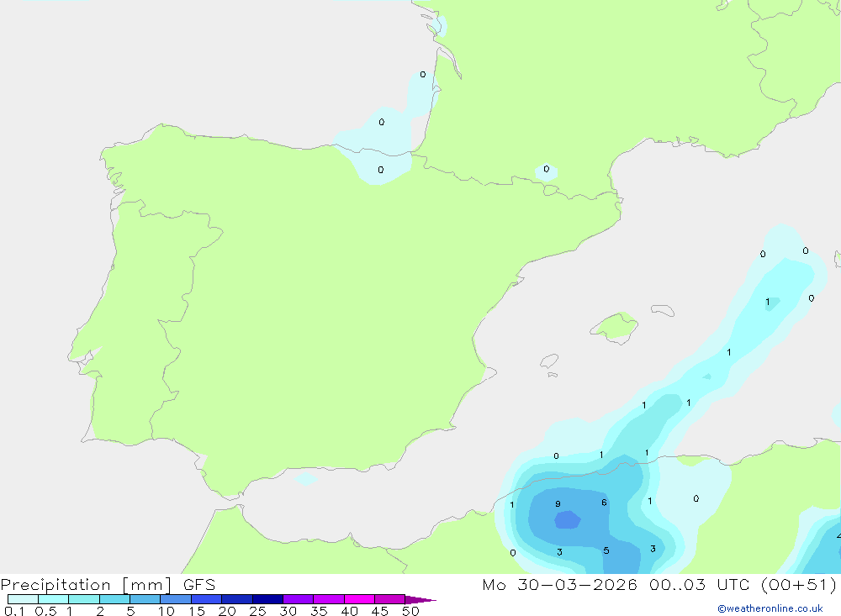Click the '5' precipitation value on map
This screenshot has height=616, width=841.
tap(606, 550)
